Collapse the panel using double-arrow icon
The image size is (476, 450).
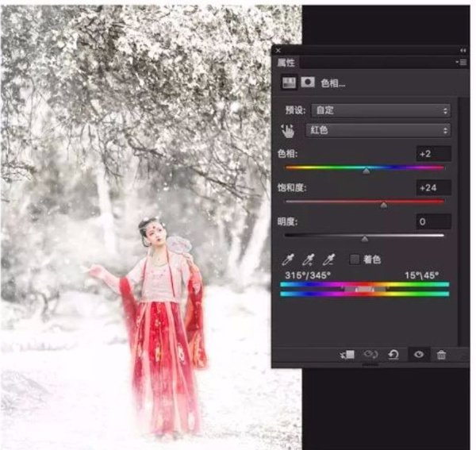(463, 50)
